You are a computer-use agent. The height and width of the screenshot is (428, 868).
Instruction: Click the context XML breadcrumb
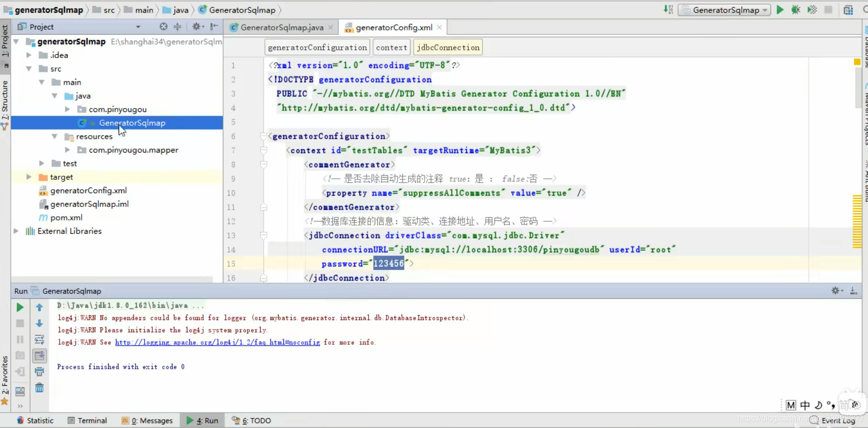tap(392, 47)
